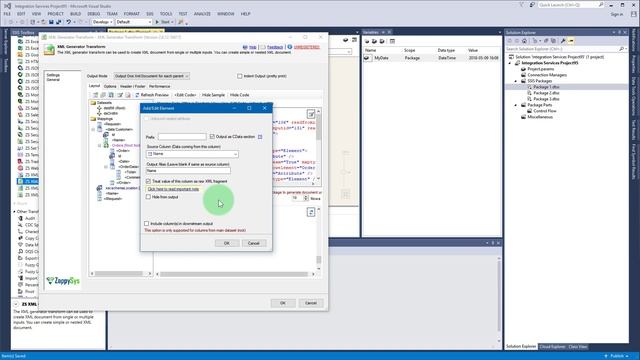Viewport: 640px width, 360px height.
Task: Click fifth icon in Layout toolbar before Refresh
Action: click(x=128, y=95)
